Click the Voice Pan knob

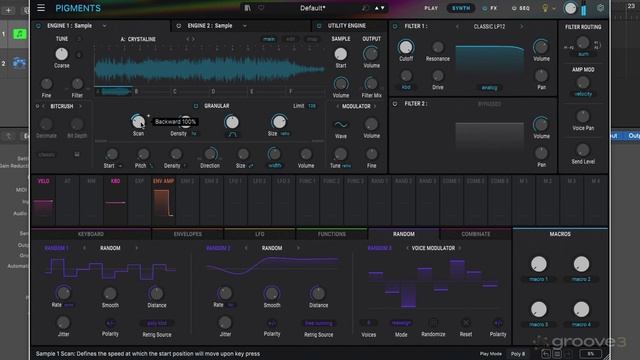click(583, 116)
